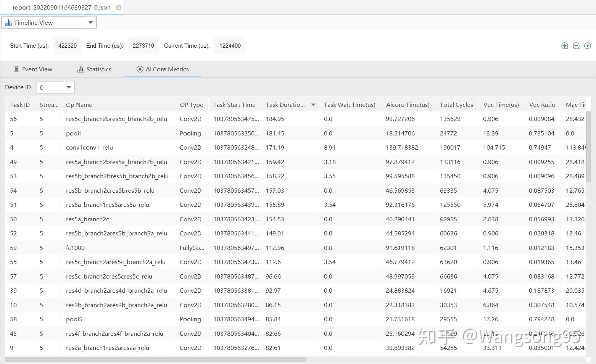Click the zoom out magnifier icon
Viewport: 596px width, 364px height.
click(576, 46)
